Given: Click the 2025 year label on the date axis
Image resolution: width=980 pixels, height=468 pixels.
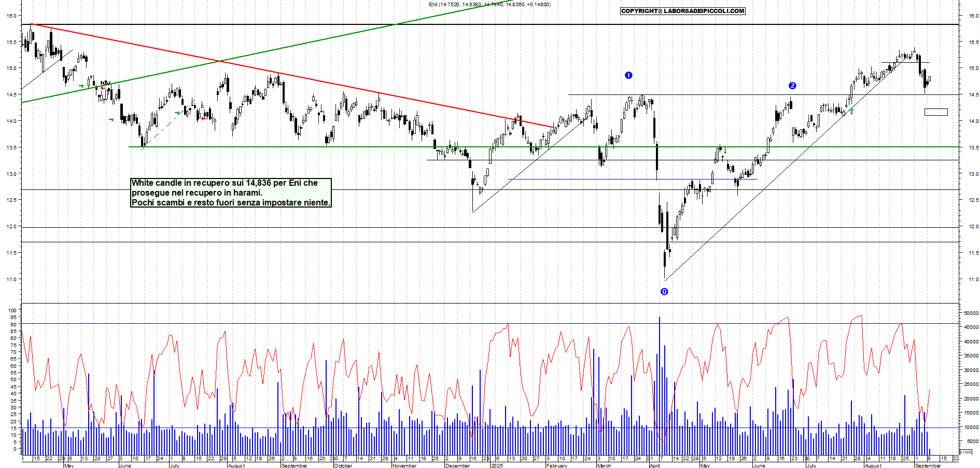Looking at the screenshot, I should 497,465.
